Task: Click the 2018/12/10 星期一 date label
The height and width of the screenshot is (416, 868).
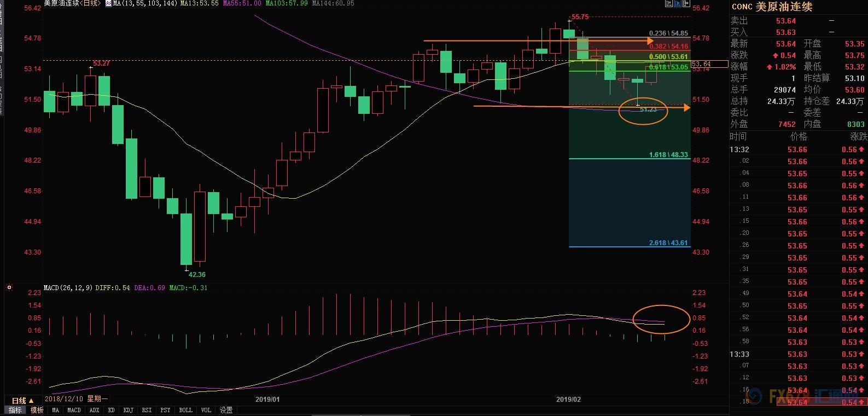Action: pos(76,399)
